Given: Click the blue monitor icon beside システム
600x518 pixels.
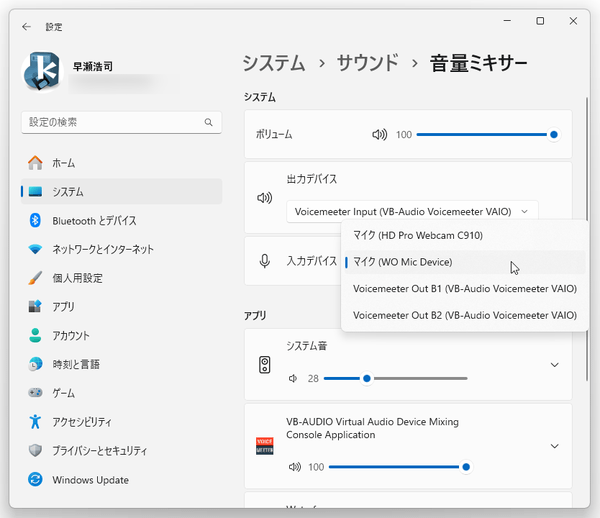Looking at the screenshot, I should (35, 191).
